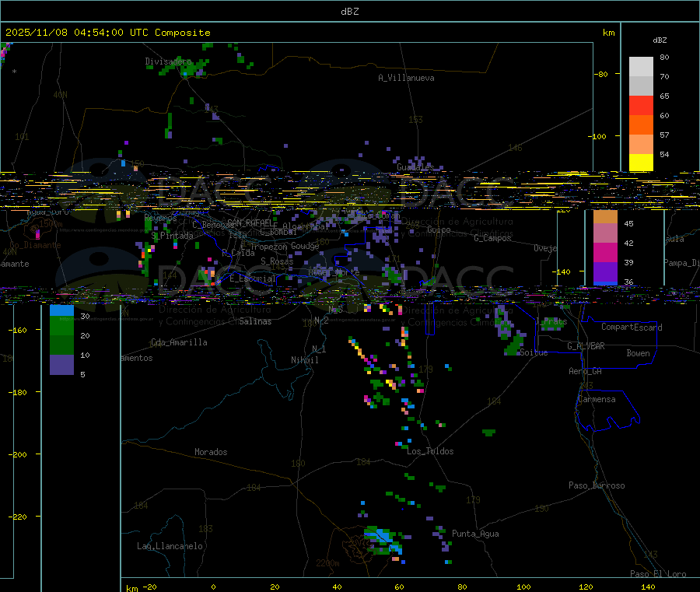
Task: Click the blue legend swatch above 30
Action: (61, 310)
